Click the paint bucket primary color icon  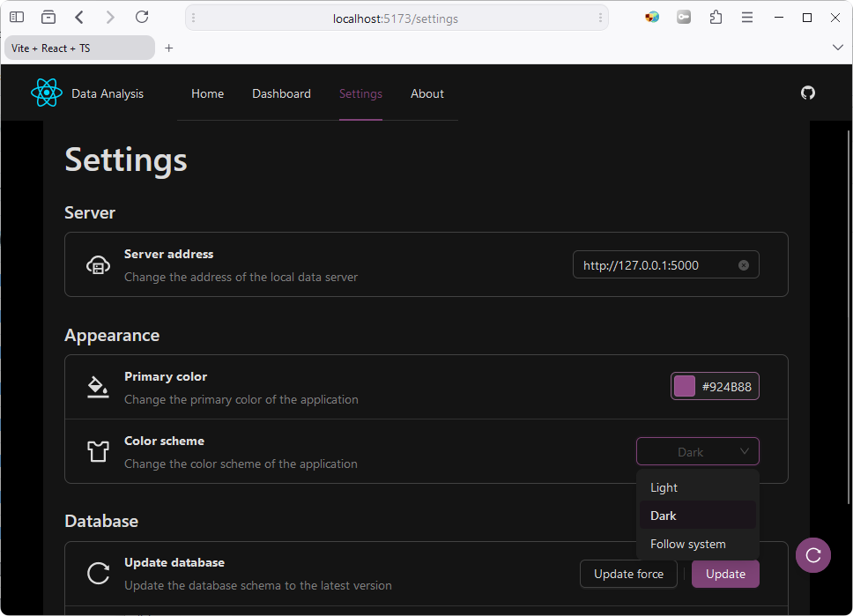[99, 388]
